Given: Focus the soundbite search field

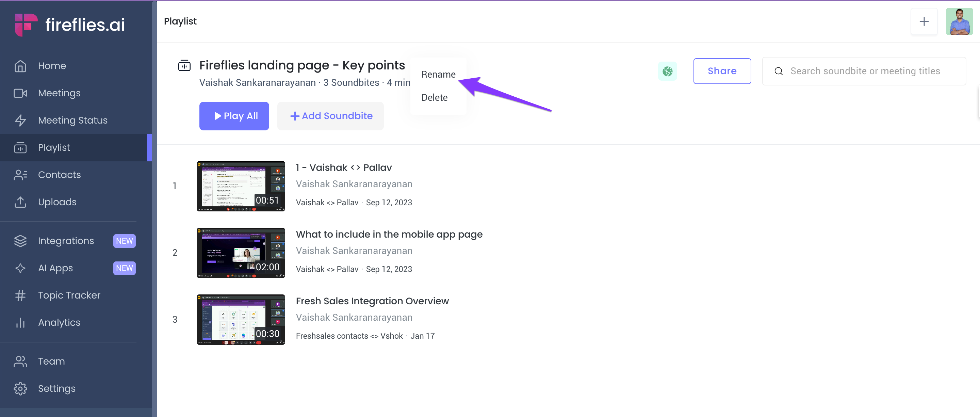Looking at the screenshot, I should click(x=864, y=71).
